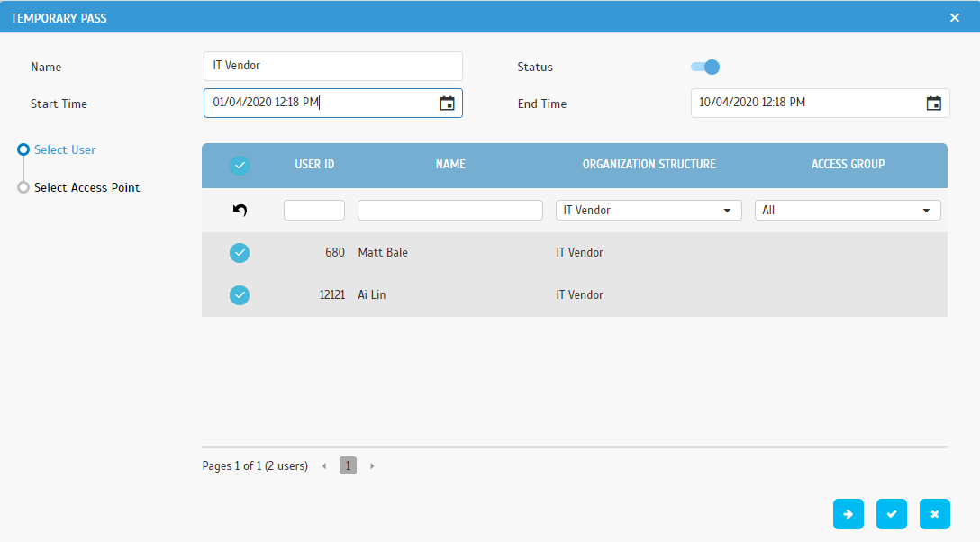Confirm with the checkmark save button
Image resolution: width=980 pixels, height=542 pixels.
click(x=891, y=514)
